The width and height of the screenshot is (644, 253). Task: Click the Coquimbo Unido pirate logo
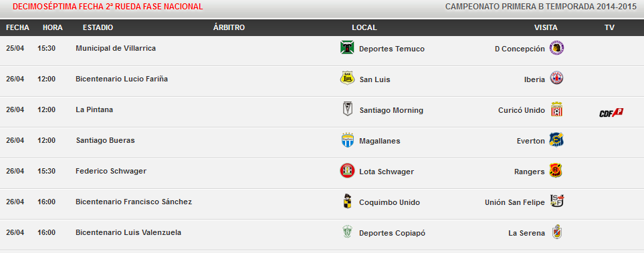(348, 202)
